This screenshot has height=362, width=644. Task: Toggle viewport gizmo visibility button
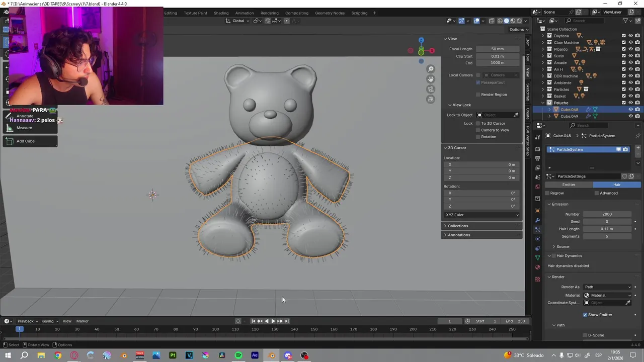(461, 21)
